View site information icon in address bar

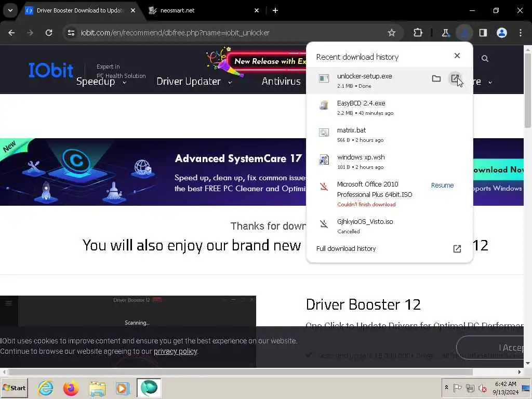click(x=71, y=33)
